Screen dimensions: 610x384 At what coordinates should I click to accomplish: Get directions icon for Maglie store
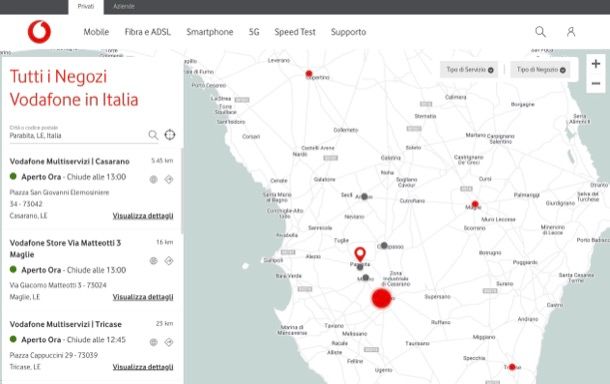click(168, 261)
